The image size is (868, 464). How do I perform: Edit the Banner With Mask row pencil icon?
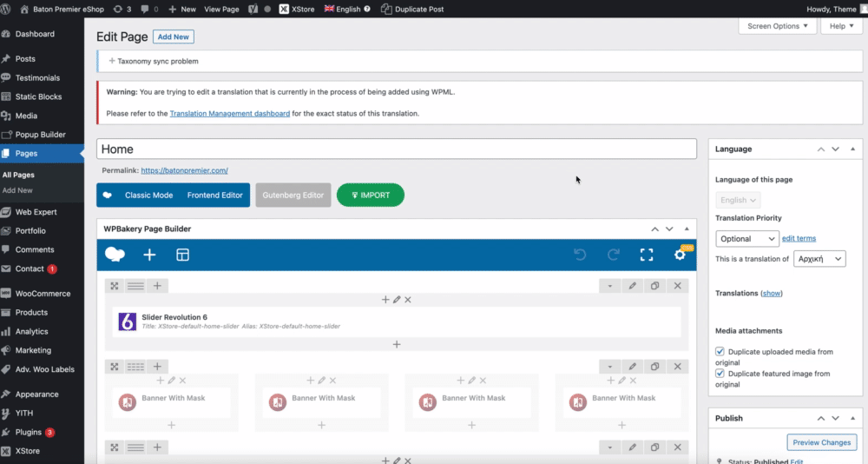point(632,367)
